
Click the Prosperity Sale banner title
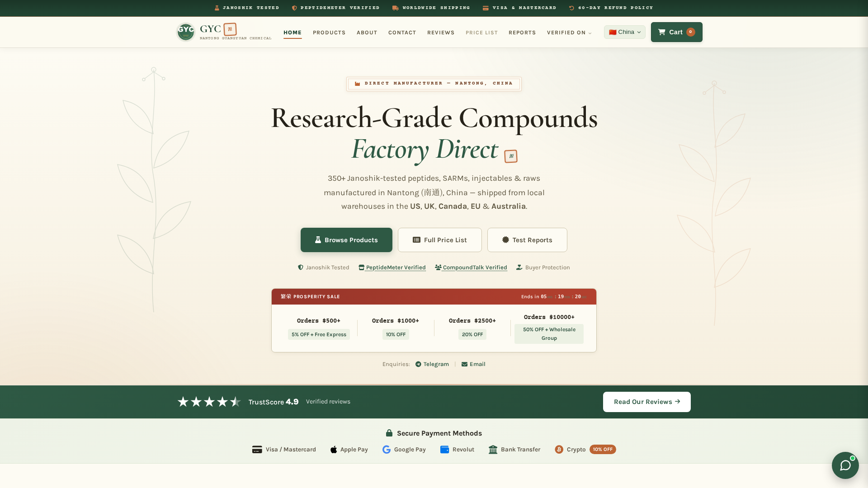pyautogui.click(x=310, y=297)
